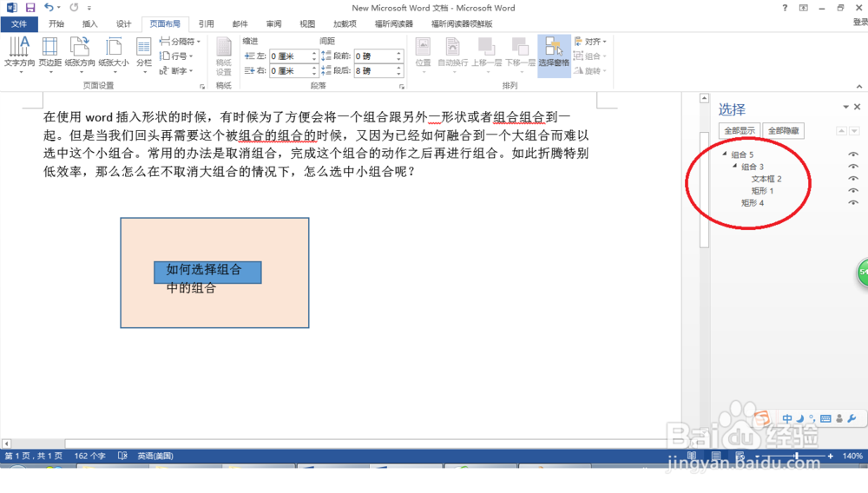This screenshot has width=868, height=493.
Task: Switch to the 视图 view tab
Action: click(x=307, y=23)
